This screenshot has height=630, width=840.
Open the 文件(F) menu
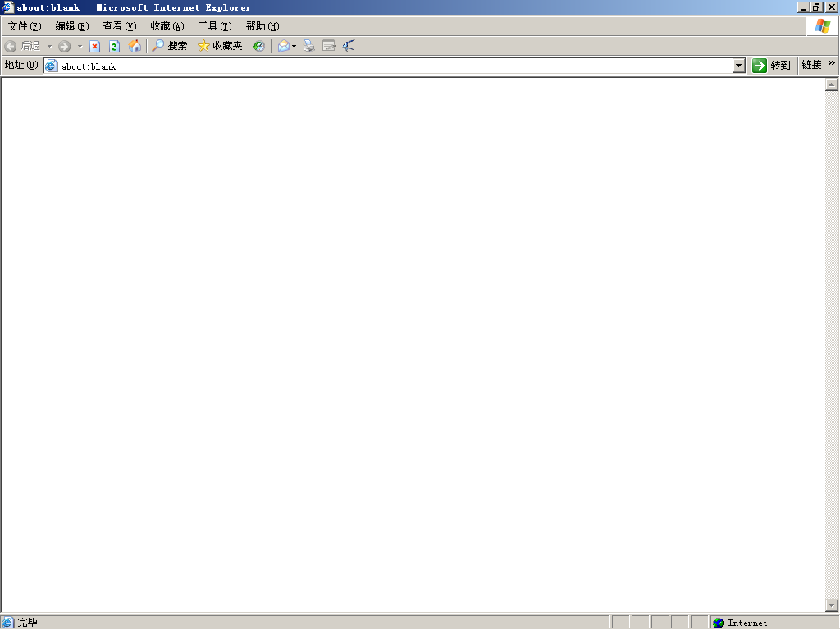(x=25, y=26)
